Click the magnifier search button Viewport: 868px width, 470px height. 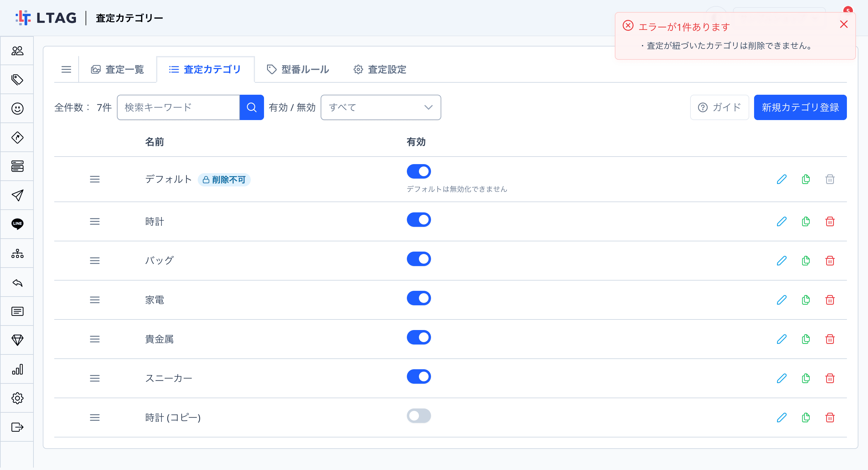[251, 107]
